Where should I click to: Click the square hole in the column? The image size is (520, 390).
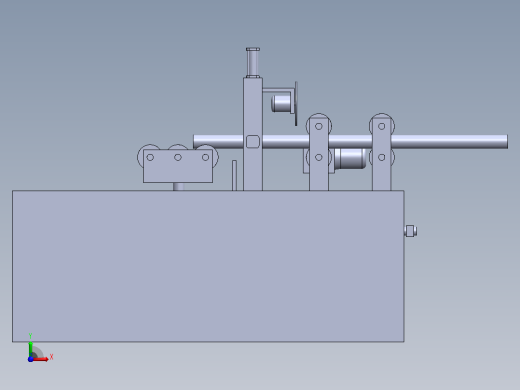click(253, 142)
